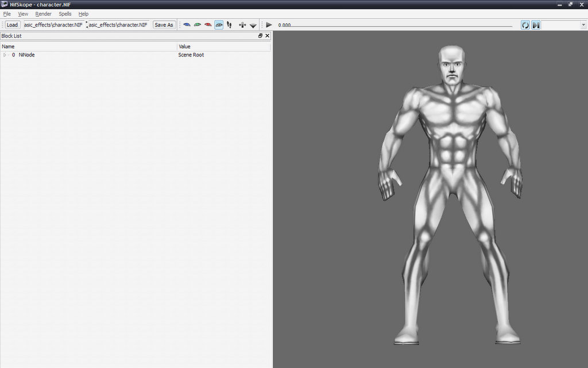The width and height of the screenshot is (588, 368).
Task: Toggle the animation loop button
Action: coord(525,25)
